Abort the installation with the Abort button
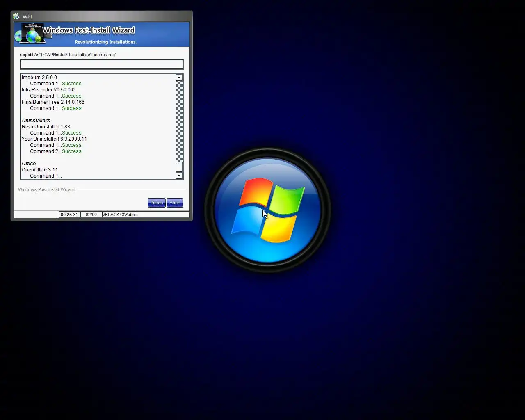 (175, 203)
